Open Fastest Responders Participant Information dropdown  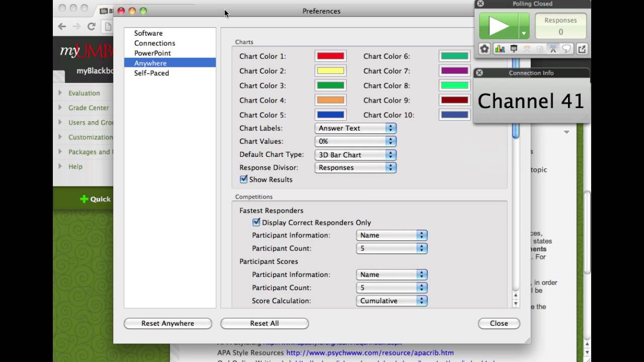[392, 235]
